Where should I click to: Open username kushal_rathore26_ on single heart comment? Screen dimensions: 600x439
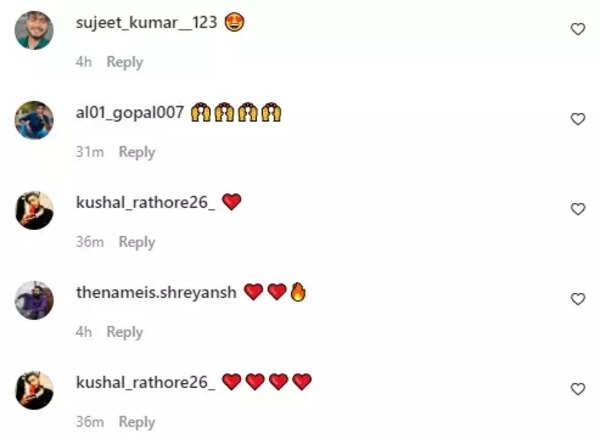pyautogui.click(x=145, y=202)
